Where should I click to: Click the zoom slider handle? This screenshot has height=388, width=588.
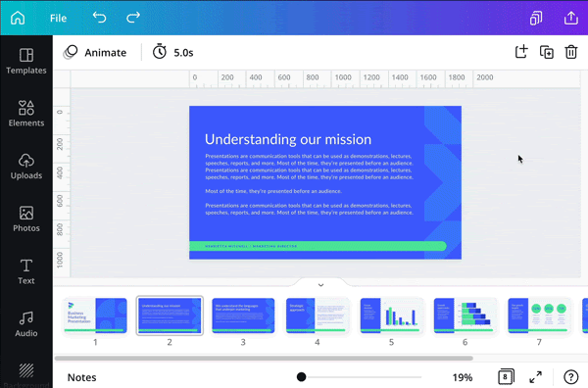301,377
